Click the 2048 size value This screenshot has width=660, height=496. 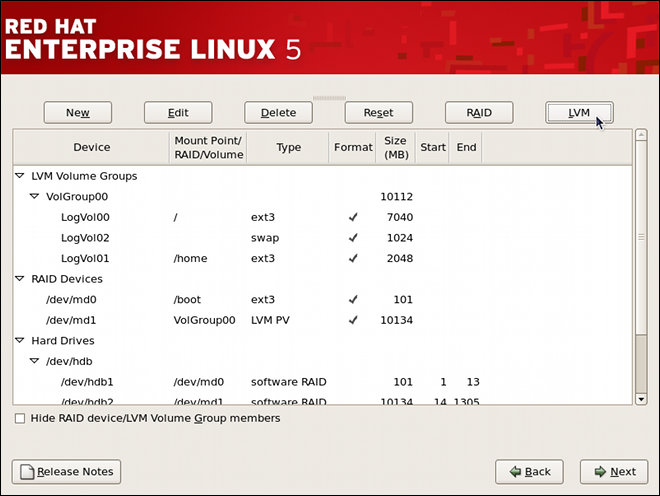point(400,259)
